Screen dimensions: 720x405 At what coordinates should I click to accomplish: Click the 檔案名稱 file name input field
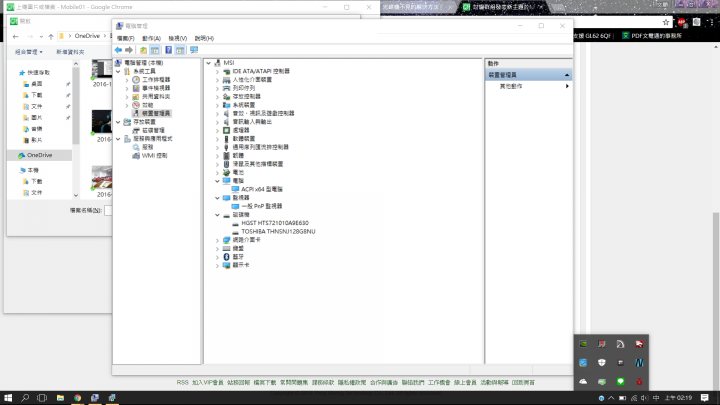(x=108, y=210)
